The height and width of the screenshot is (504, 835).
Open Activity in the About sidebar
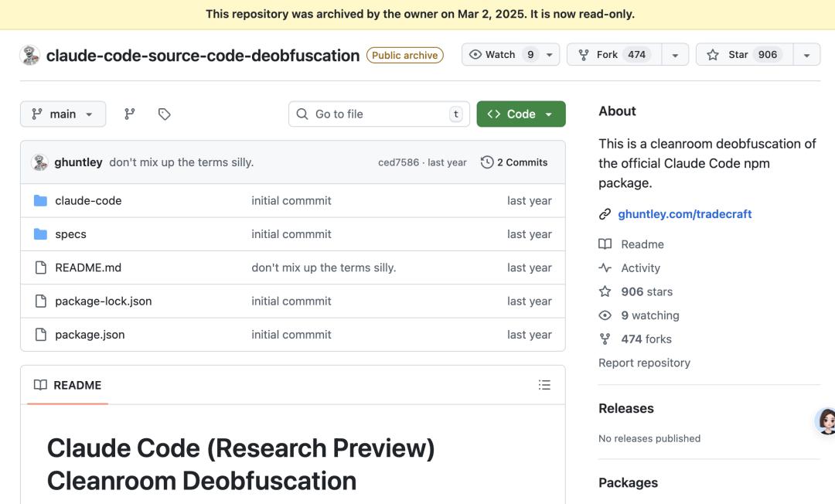click(x=640, y=268)
